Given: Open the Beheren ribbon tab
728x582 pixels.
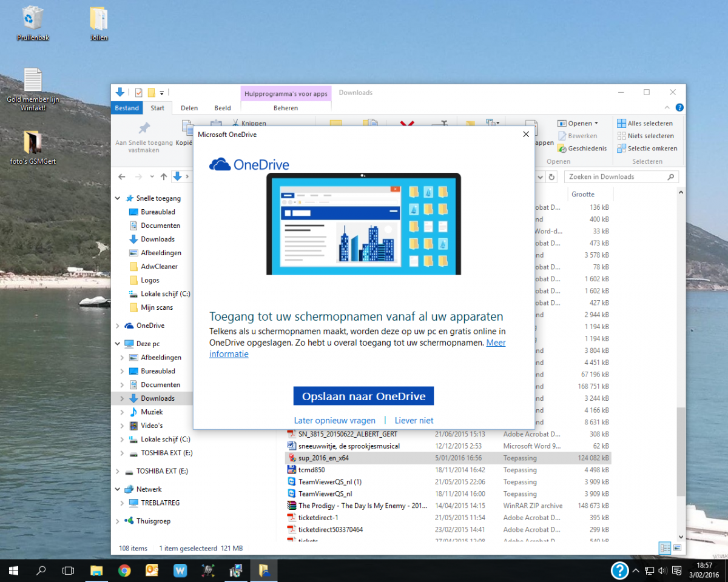Looking at the screenshot, I should pyautogui.click(x=286, y=108).
